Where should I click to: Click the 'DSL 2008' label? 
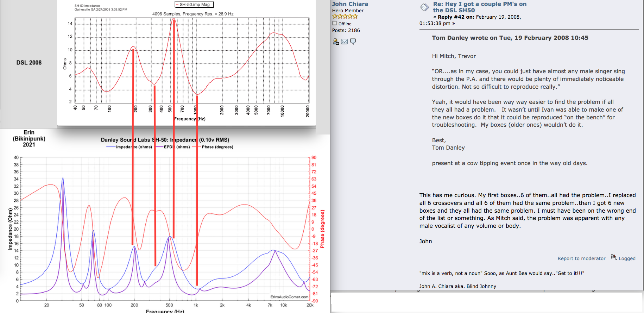click(x=29, y=63)
